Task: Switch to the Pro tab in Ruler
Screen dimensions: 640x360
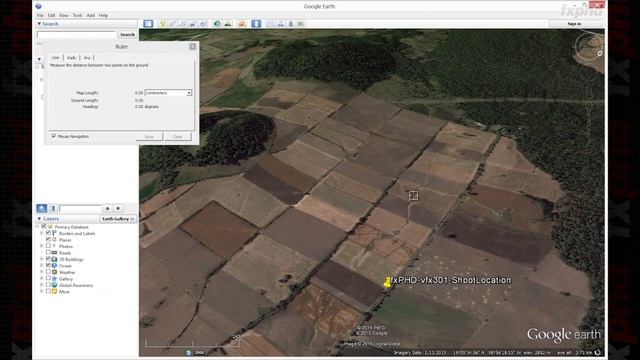Action: (x=87, y=58)
